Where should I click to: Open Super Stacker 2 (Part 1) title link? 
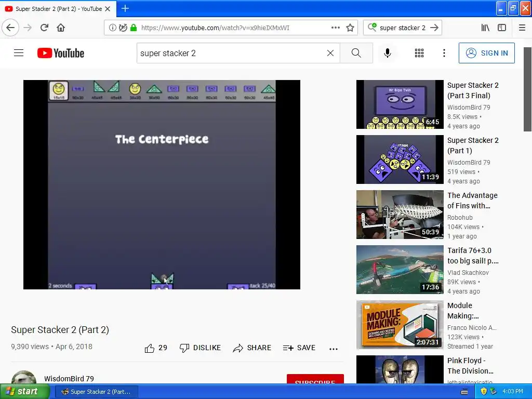(473, 145)
